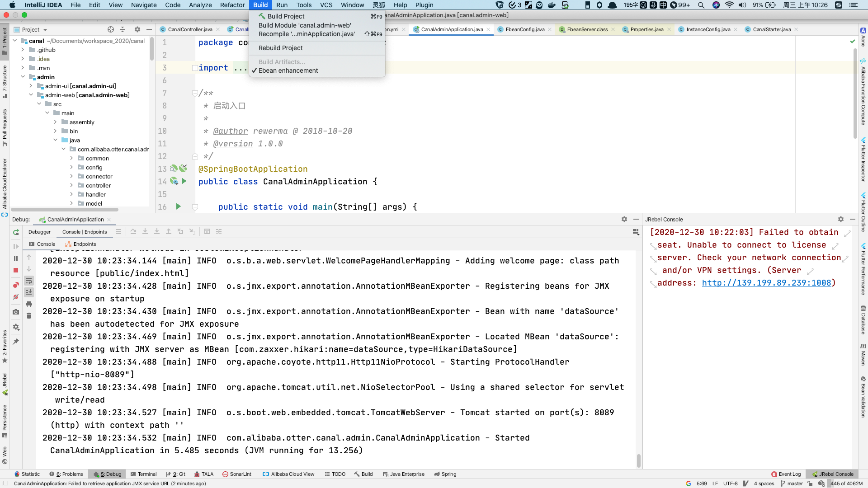
Task: Toggle soft-wrap in the console
Action: tap(29, 281)
